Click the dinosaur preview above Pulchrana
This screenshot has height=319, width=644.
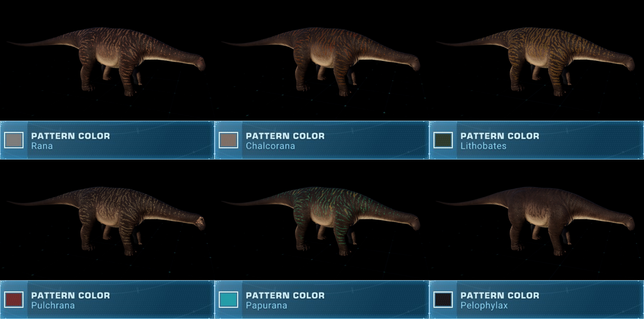[x=106, y=221]
